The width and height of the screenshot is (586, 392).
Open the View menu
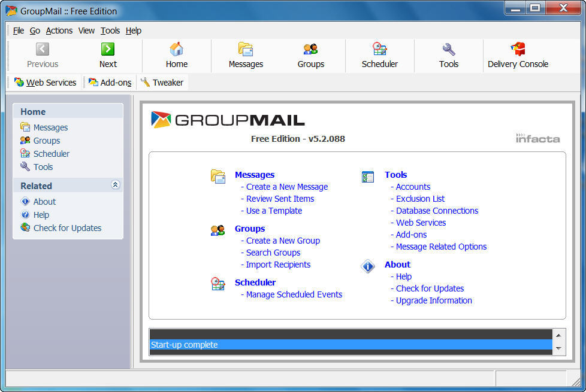tap(86, 31)
